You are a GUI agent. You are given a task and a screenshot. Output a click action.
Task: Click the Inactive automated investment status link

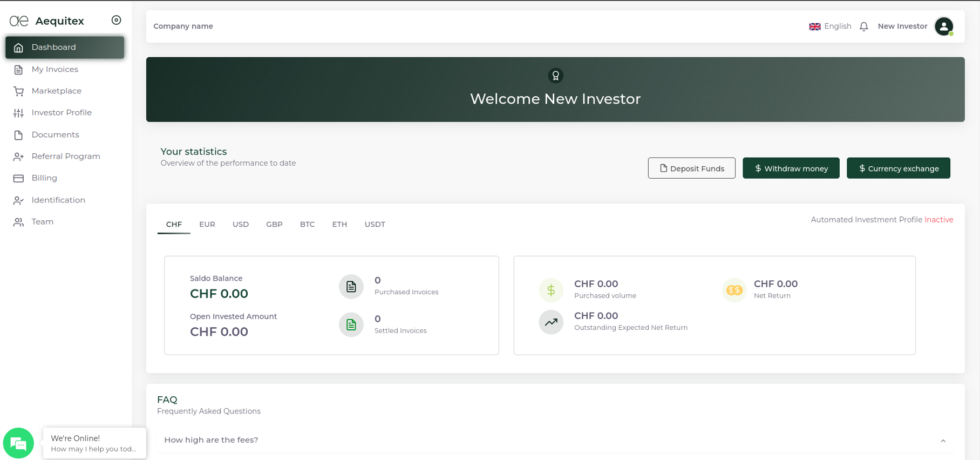(938, 220)
